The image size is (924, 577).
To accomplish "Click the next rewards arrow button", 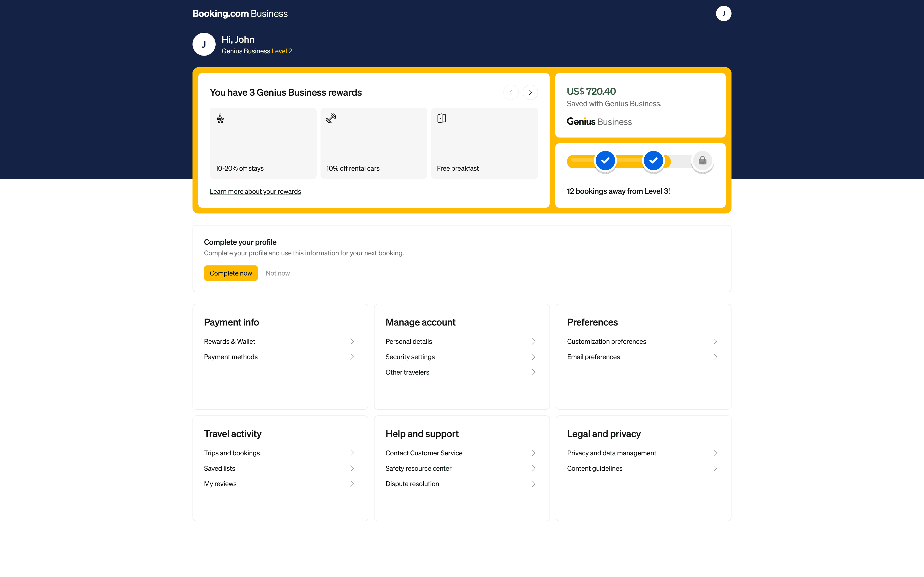I will pyautogui.click(x=530, y=92).
